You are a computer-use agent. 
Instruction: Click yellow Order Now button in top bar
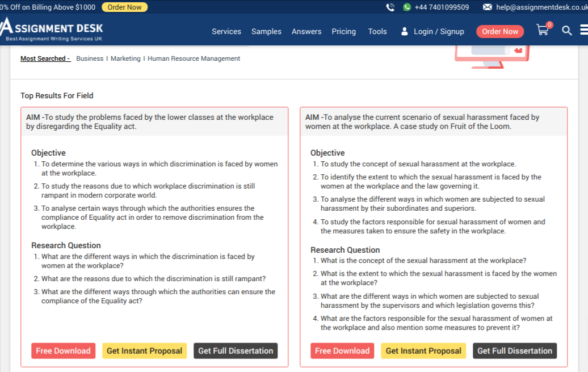(124, 7)
